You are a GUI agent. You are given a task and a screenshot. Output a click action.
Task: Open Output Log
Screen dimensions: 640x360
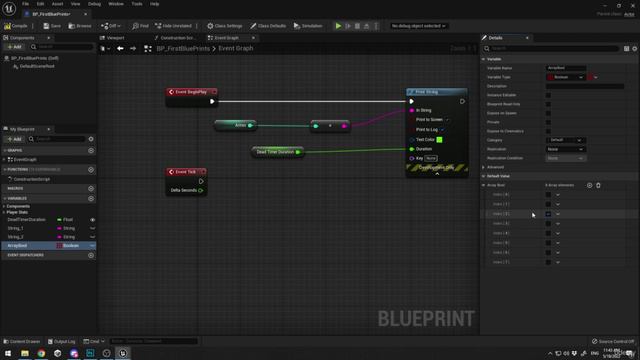pyautogui.click(x=61, y=341)
